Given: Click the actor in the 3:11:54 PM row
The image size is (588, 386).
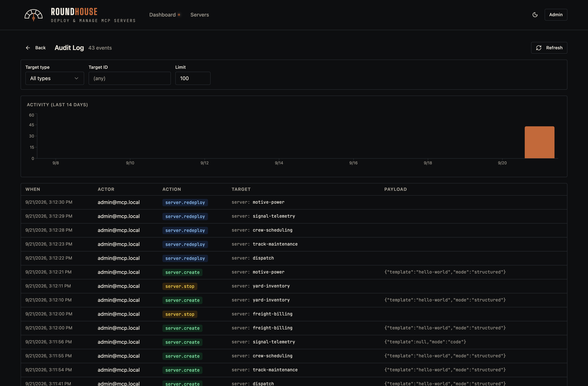Looking at the screenshot, I should click(119, 370).
